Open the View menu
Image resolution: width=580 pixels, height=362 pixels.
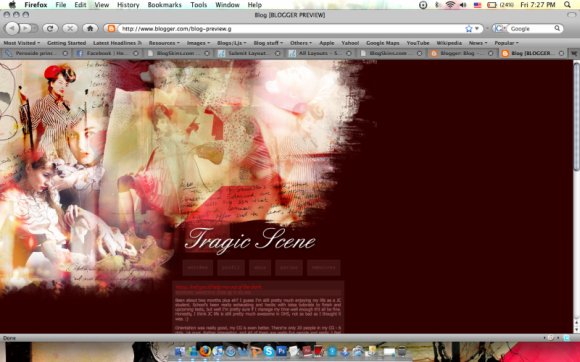(x=102, y=5)
